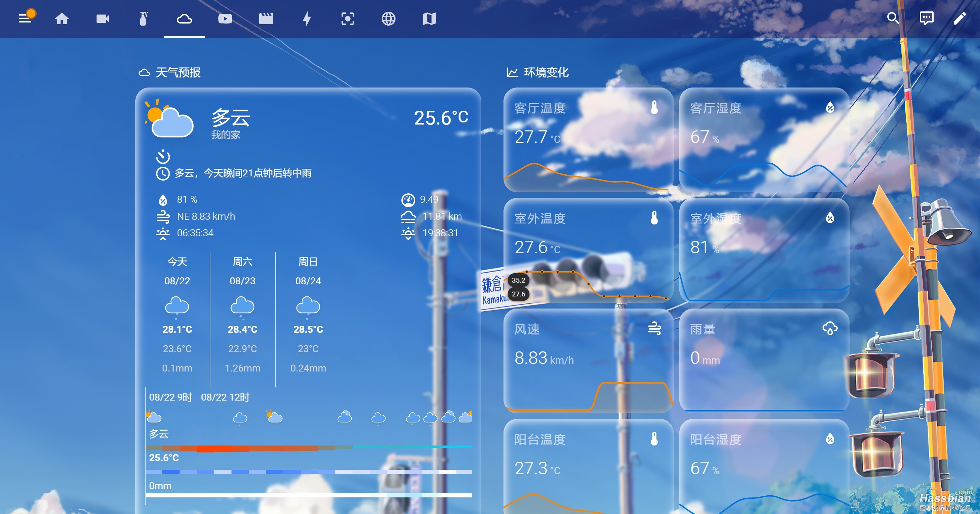Image resolution: width=980 pixels, height=514 pixels.
Task: Select Sunday 08/24 forecast icon
Action: point(308,306)
